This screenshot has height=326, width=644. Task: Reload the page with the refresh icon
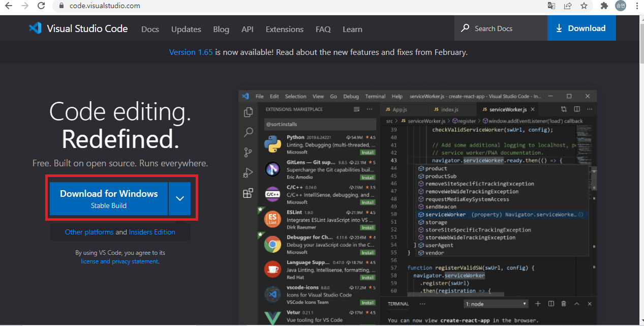click(41, 6)
